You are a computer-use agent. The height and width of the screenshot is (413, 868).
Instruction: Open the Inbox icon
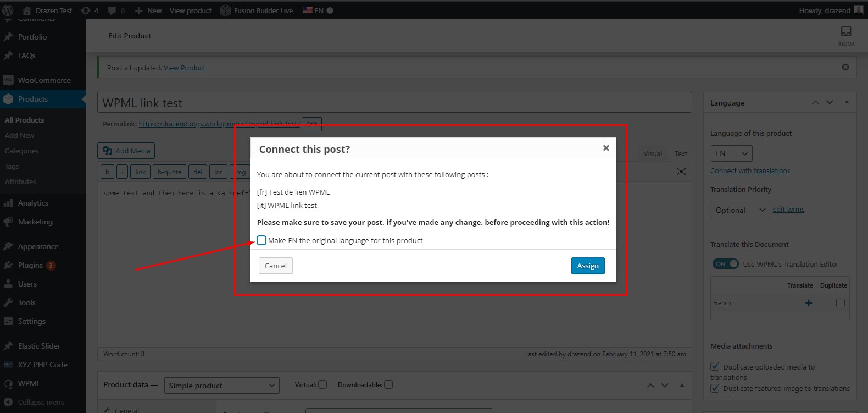tap(846, 32)
